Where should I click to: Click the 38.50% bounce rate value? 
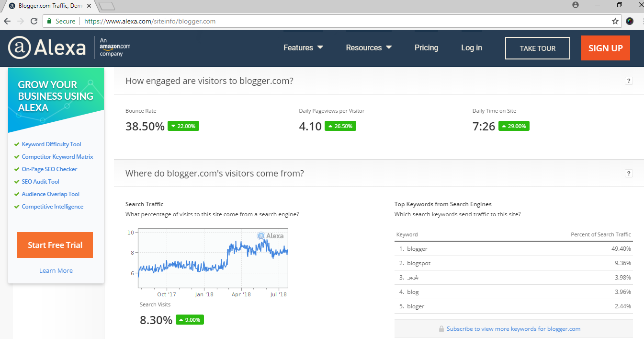pyautogui.click(x=145, y=127)
